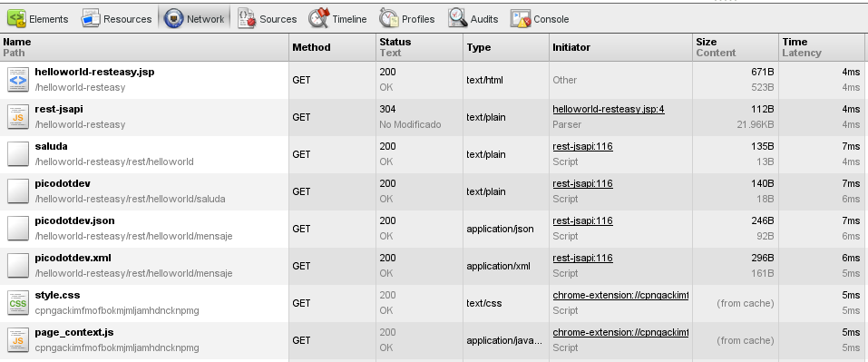The width and height of the screenshot is (868, 362).
Task: Open the Timeline panel icon
Action: [x=319, y=18]
